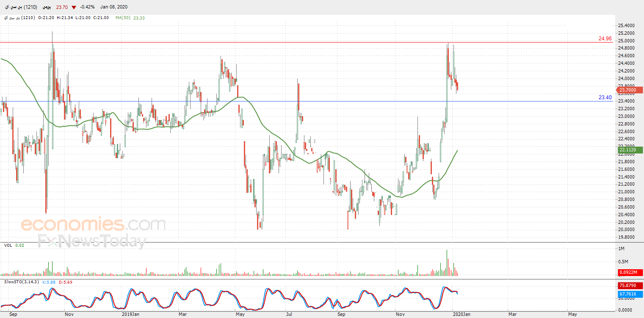This screenshot has height=318, width=644.
Task: Click the MA value 23.33 in legend
Action: click(x=139, y=18)
